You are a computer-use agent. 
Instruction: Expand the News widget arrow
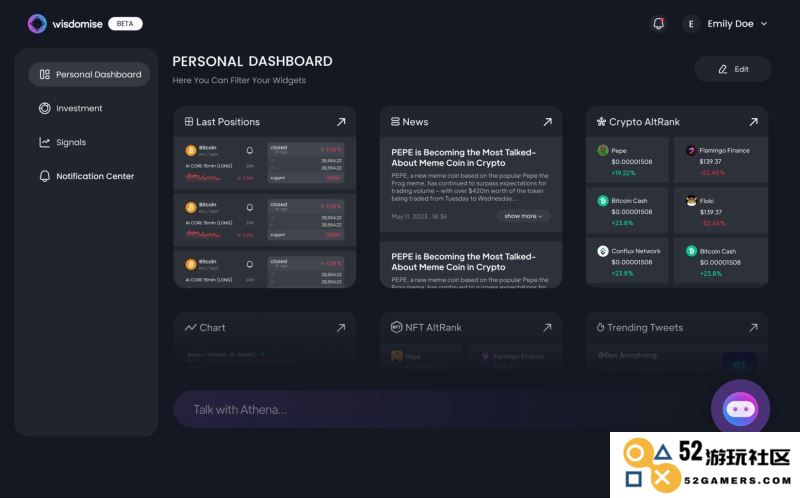coord(547,121)
